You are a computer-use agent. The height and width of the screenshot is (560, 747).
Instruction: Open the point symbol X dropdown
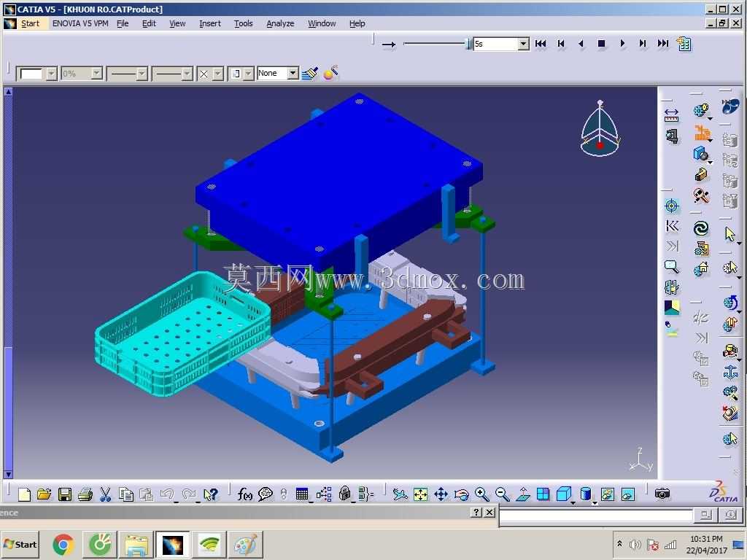[217, 74]
